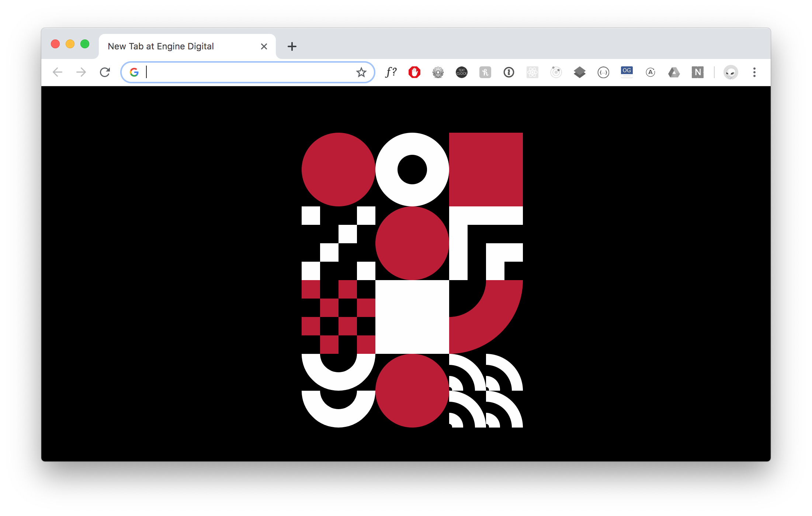Click the React Developer Tools icon
This screenshot has width=812, height=516.
pos(532,72)
